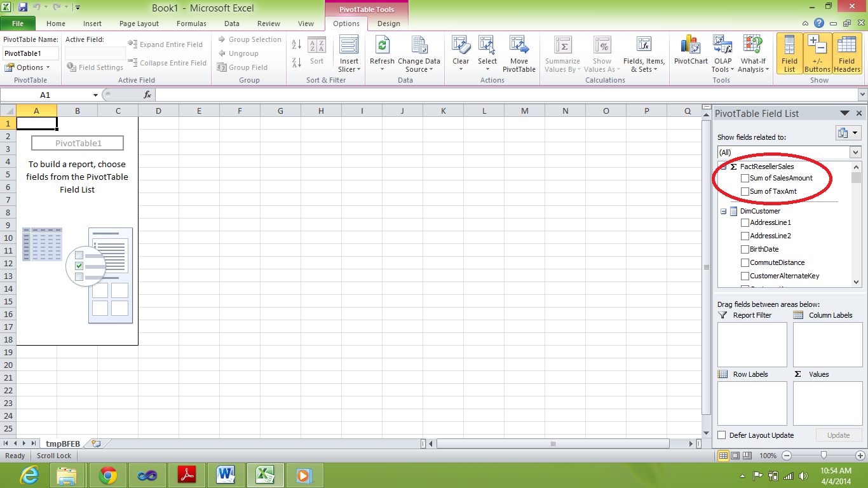868x488 pixels.
Task: Open the Formulas ribbon tab
Action: pos(191,24)
